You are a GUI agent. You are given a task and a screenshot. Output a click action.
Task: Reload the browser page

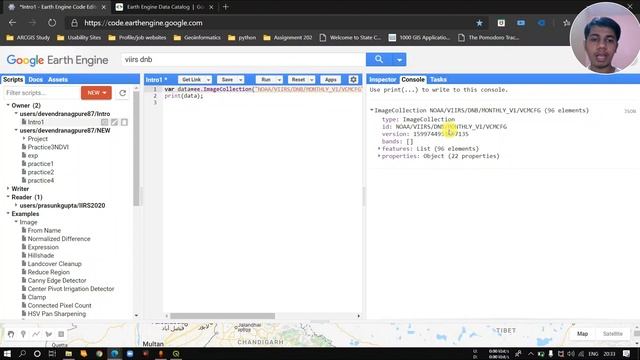click(x=52, y=23)
